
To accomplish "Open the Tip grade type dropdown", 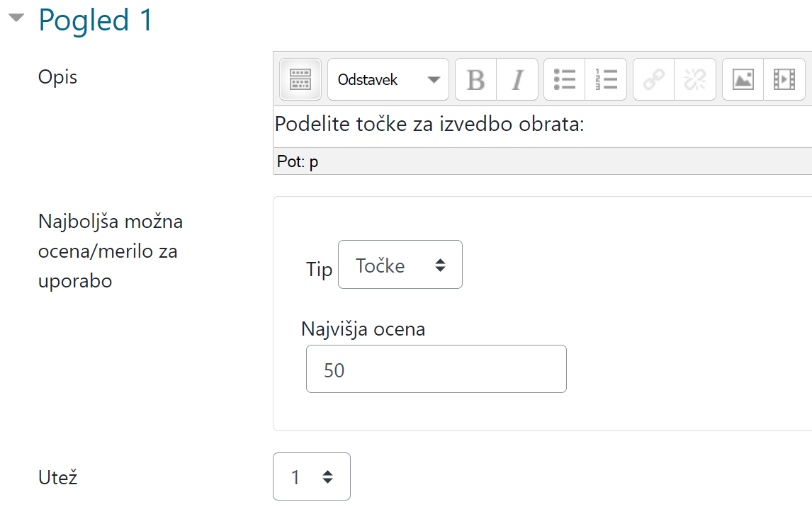I will [400, 265].
